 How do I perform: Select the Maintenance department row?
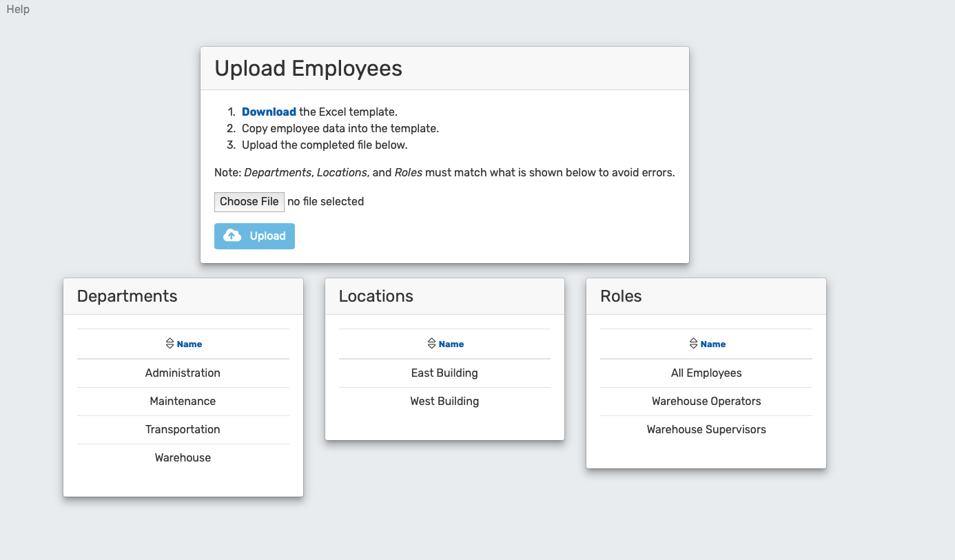coord(183,401)
